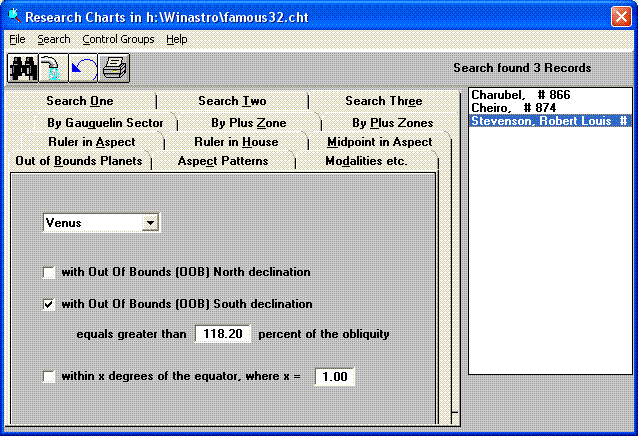
Task: Switch to the Search Two tab
Action: pyautogui.click(x=232, y=101)
